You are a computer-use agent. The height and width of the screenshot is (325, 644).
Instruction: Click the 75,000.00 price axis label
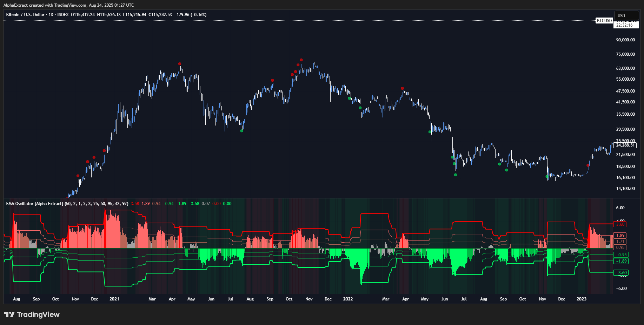pos(625,54)
